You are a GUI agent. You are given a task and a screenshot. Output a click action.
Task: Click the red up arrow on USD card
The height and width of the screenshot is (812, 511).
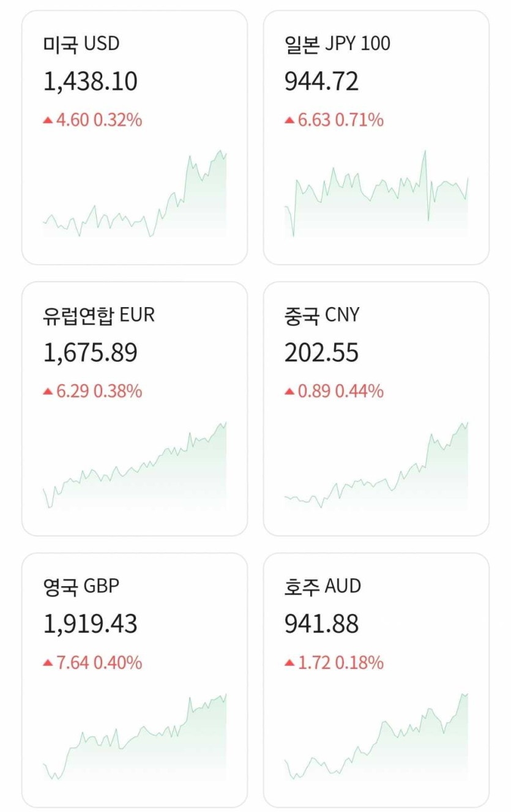point(48,121)
